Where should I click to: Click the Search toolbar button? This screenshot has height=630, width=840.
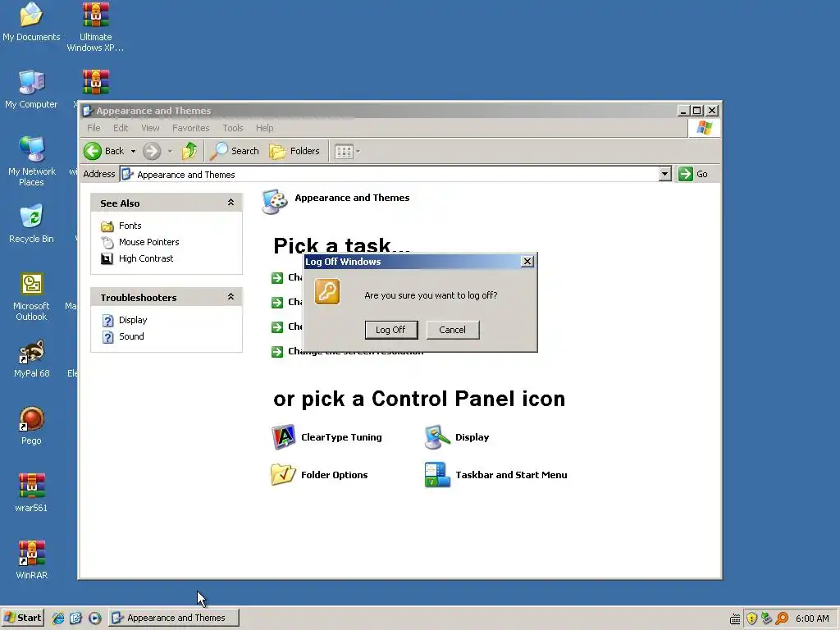coord(235,151)
